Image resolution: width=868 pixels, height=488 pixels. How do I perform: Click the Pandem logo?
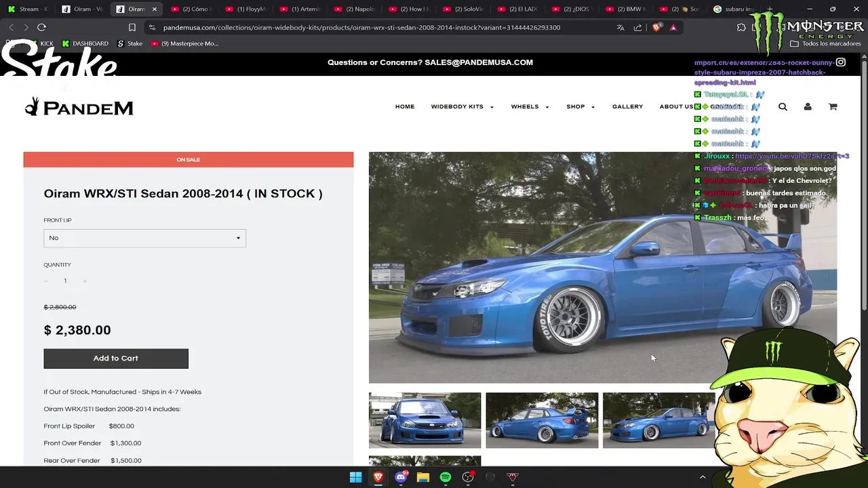[x=79, y=107]
